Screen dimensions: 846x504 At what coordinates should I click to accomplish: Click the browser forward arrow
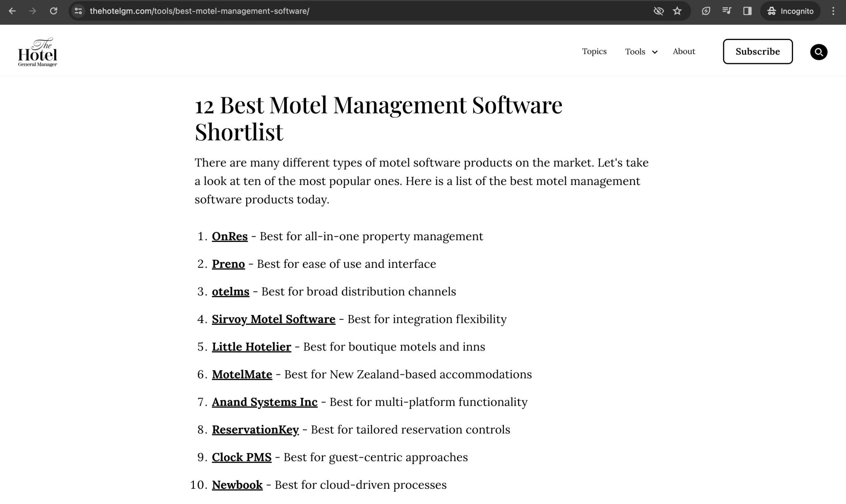(33, 11)
